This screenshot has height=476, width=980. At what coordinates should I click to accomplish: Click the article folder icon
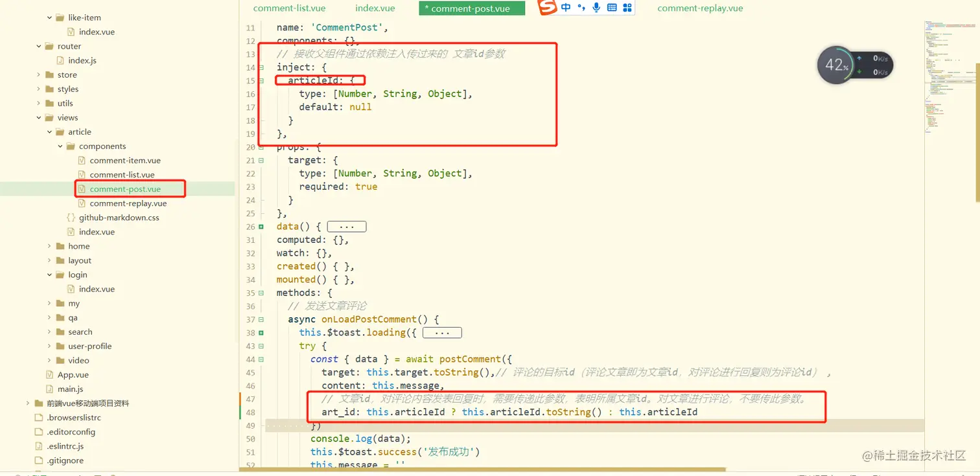coord(60,131)
